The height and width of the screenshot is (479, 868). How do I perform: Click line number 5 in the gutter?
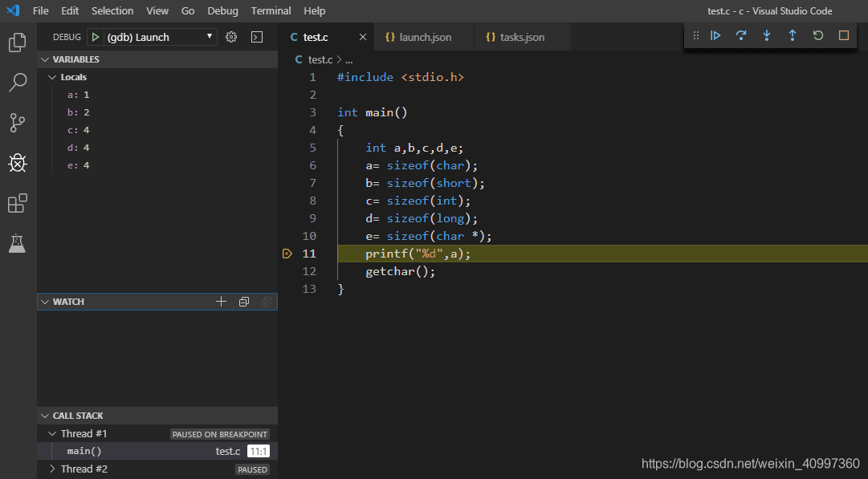(313, 148)
